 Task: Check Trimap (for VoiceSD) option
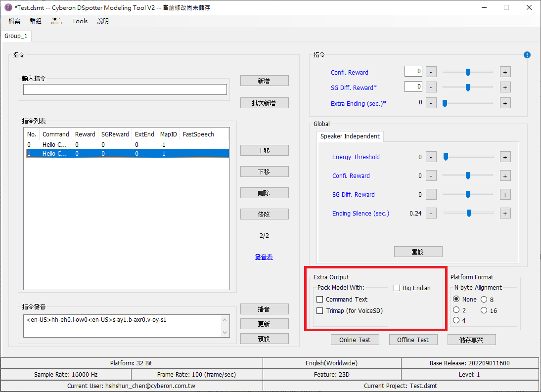coord(320,311)
